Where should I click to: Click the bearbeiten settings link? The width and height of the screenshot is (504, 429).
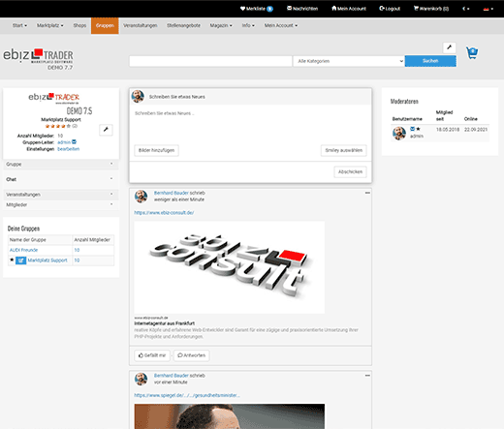click(x=68, y=149)
